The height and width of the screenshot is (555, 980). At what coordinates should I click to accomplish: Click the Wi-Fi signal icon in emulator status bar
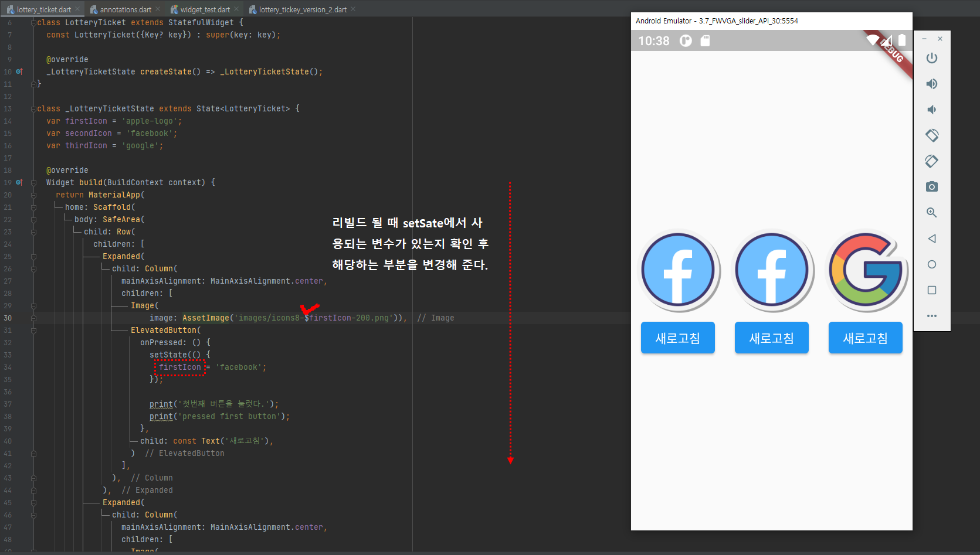click(873, 40)
